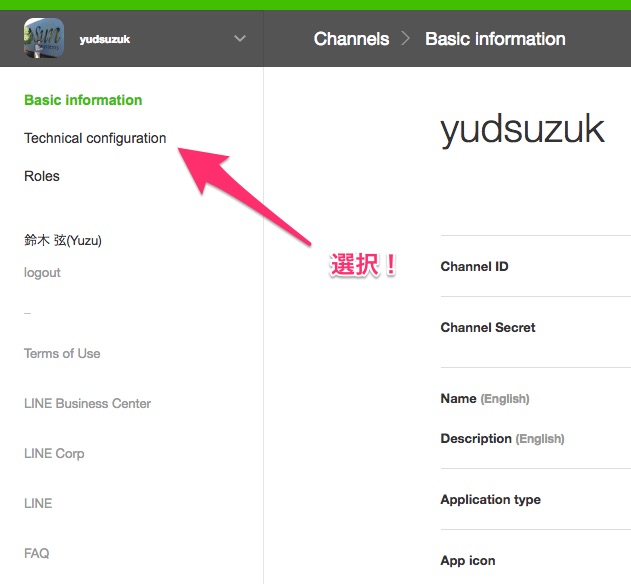Click the yudsuzuk channel name heading
631x584 pixels.
[x=522, y=130]
